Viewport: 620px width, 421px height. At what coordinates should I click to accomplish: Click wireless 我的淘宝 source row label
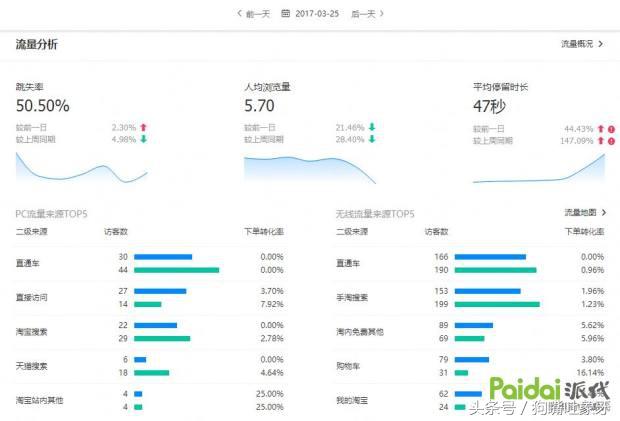(352, 400)
